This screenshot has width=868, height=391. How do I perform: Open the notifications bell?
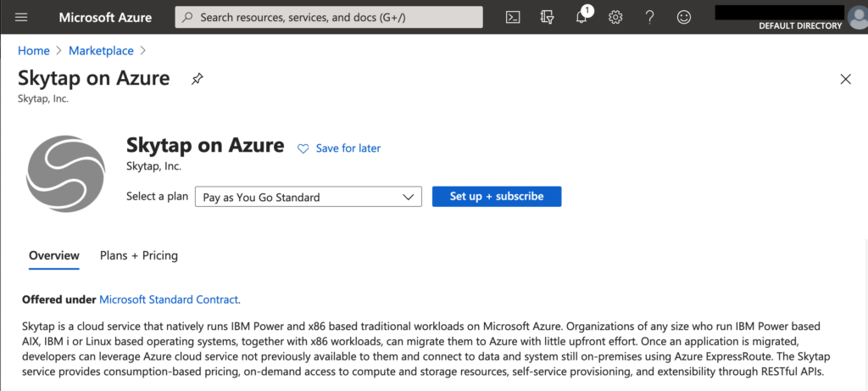pos(581,17)
